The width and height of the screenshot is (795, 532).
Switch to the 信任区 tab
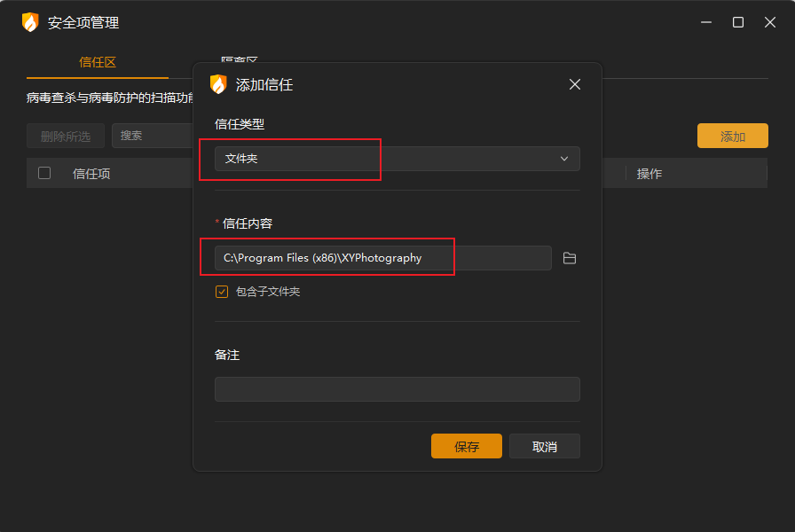tap(98, 62)
